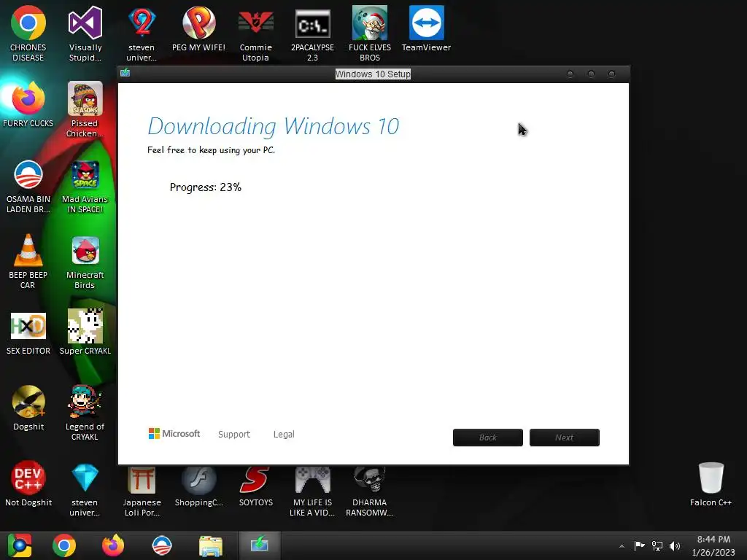Click the Start button on the taskbar
Image resolution: width=747 pixels, height=560 pixels.
tap(20, 545)
